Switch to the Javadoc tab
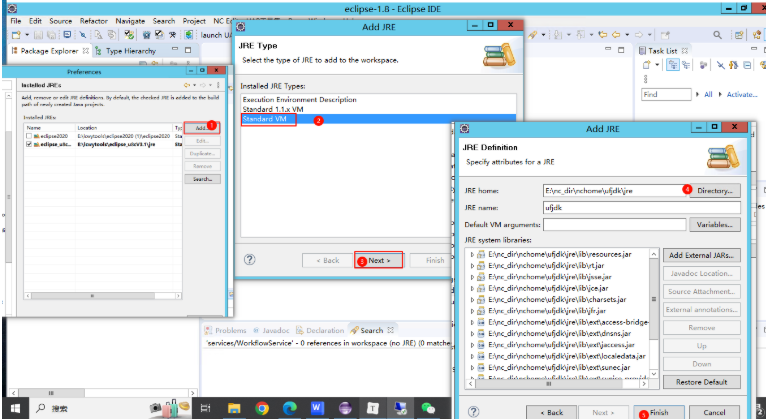The height and width of the screenshot is (420, 770). pos(271,330)
